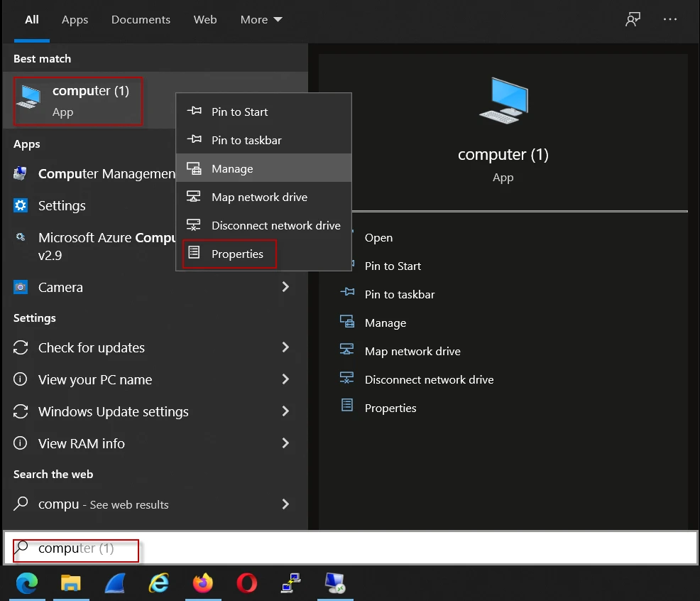
Task: Click the Microsoft Azure Compute icon
Action: [20, 237]
